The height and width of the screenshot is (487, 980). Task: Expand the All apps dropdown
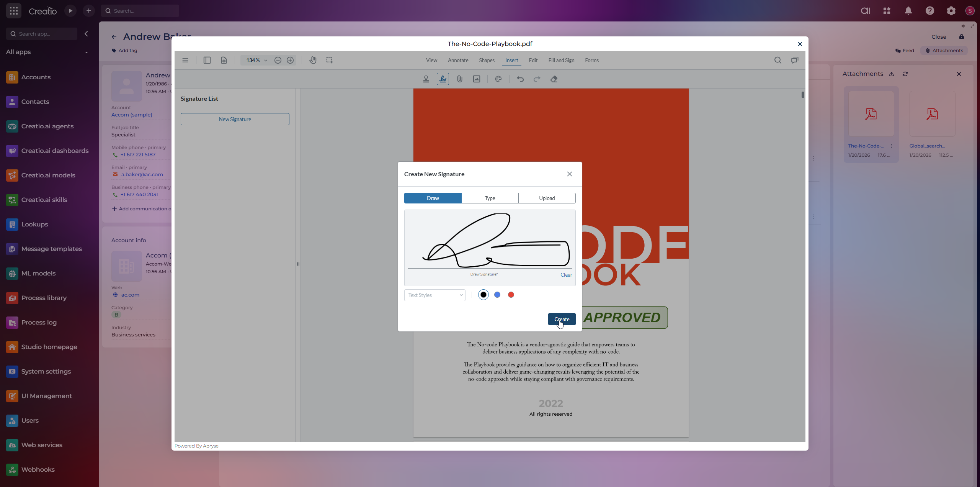[x=86, y=52]
